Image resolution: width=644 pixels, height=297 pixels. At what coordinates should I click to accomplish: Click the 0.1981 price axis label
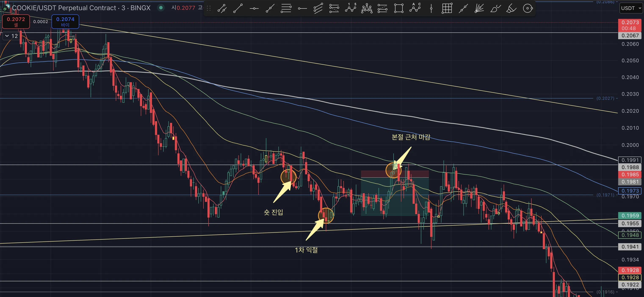tap(630, 182)
